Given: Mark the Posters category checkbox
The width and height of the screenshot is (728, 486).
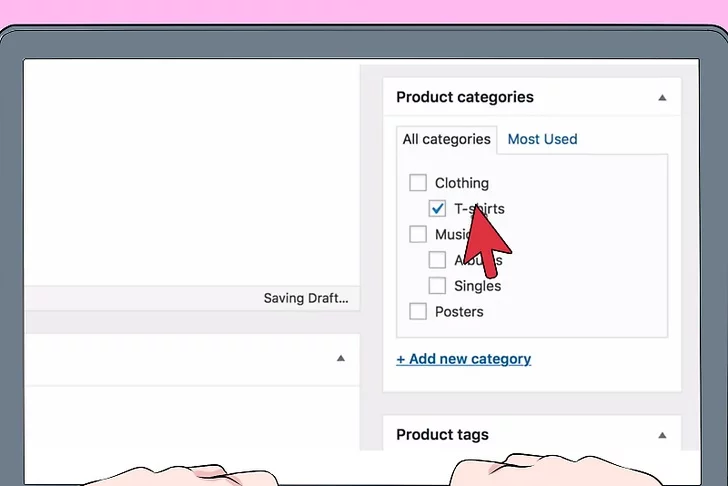Looking at the screenshot, I should tap(418, 312).
